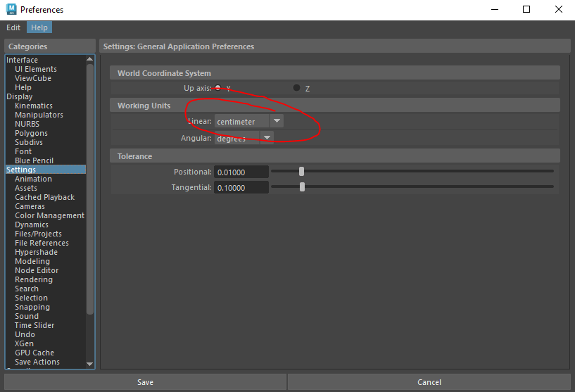The image size is (575, 392).
Task: Open the Edit menu
Action: pyautogui.click(x=13, y=27)
